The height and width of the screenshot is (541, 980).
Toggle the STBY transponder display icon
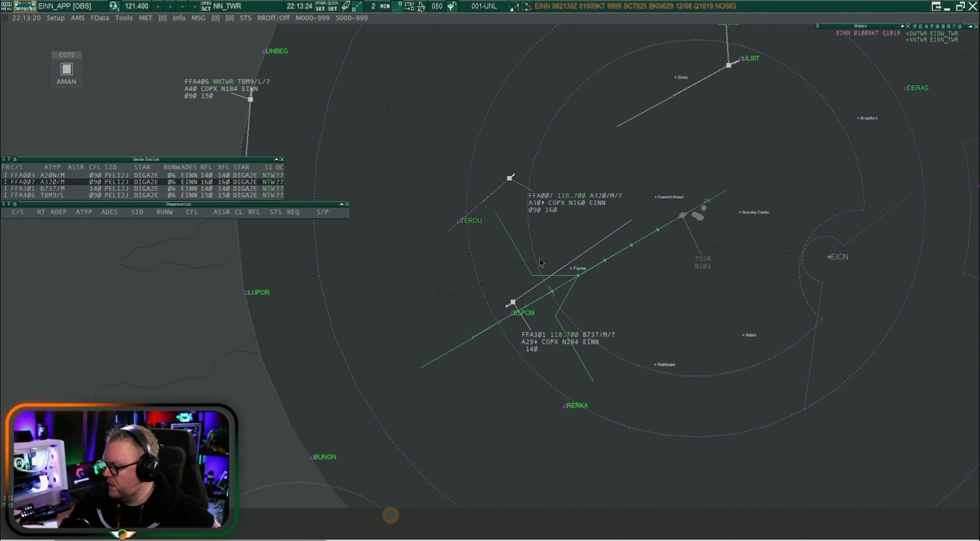click(409, 6)
